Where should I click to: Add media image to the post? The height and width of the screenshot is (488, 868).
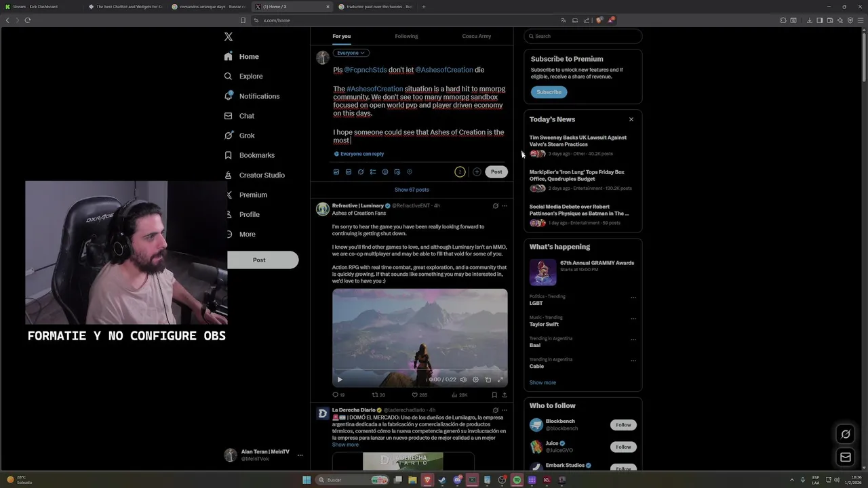point(336,172)
